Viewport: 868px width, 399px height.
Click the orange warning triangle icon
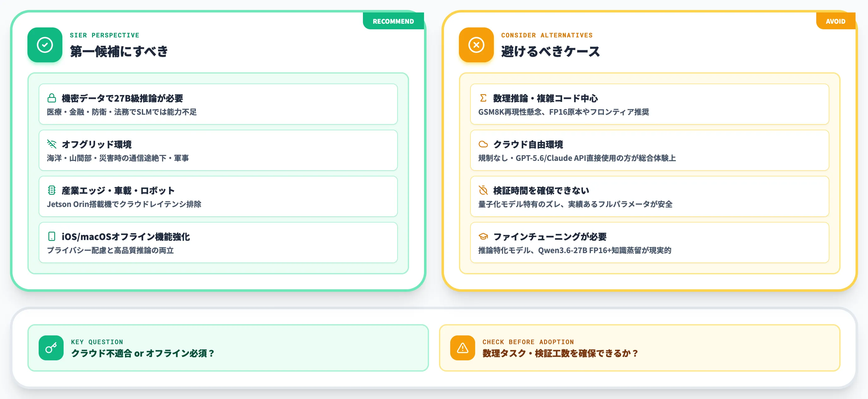[463, 348]
